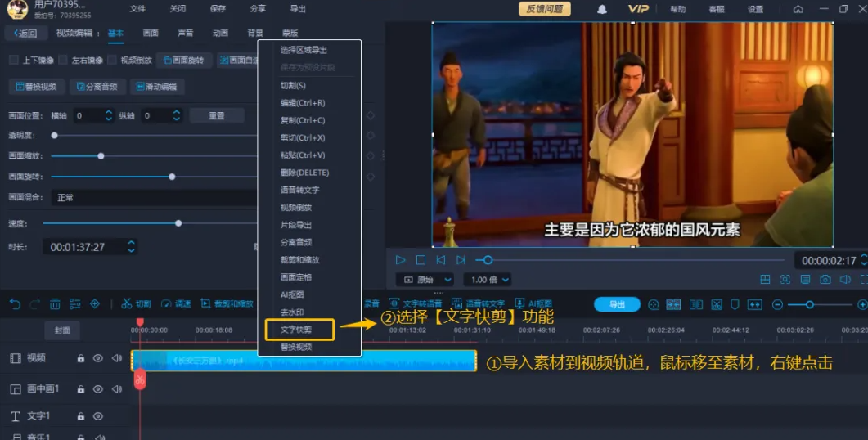Open the 调速 speed tool
Viewport: 868px width, 440px height.
tap(176, 304)
